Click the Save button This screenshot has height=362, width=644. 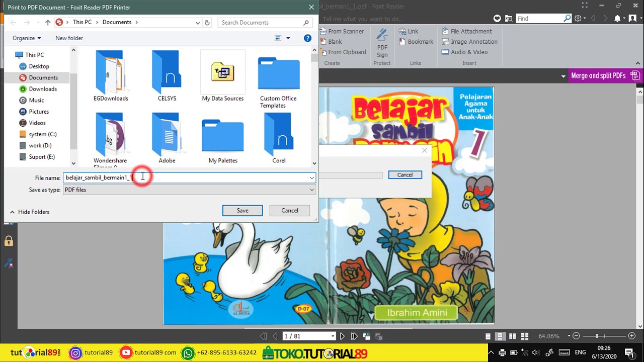pos(243,211)
